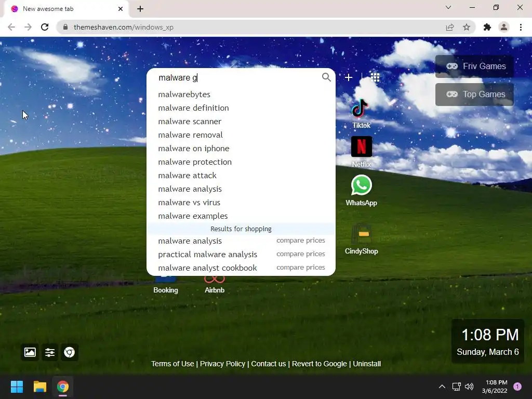Expand the tab search chevron

pos(448,7)
